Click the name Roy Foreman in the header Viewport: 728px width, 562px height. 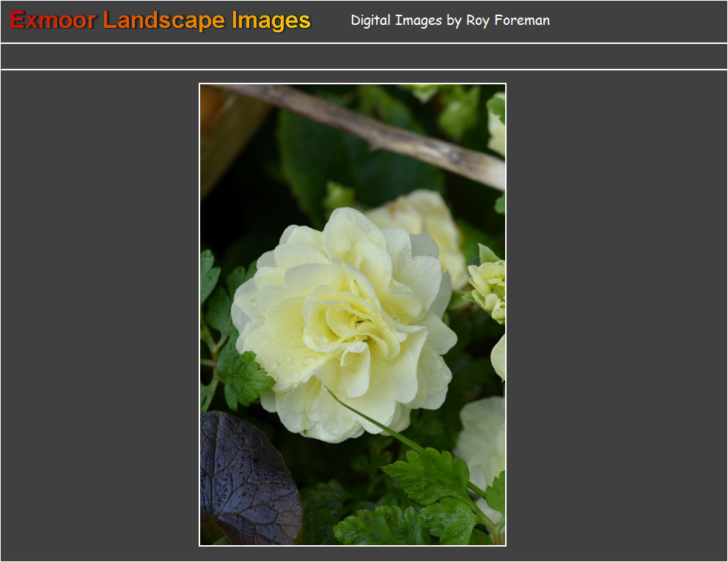point(507,21)
